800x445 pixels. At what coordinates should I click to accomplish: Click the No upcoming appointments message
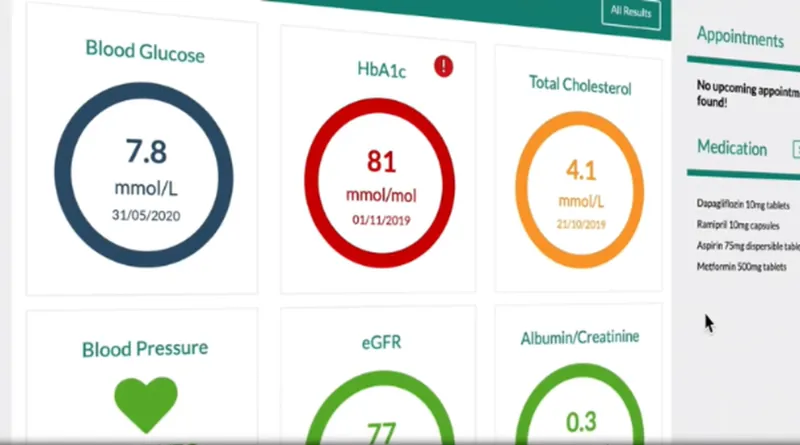click(748, 94)
